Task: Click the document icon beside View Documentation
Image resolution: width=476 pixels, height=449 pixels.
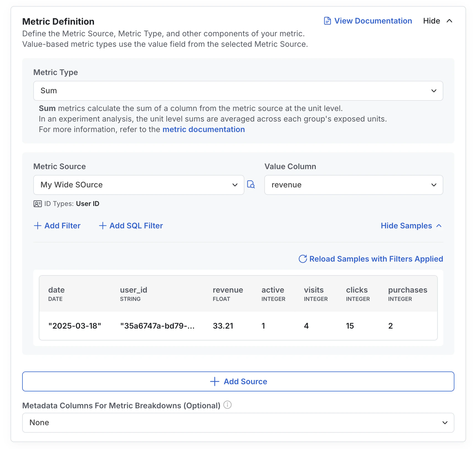Action: pyautogui.click(x=327, y=20)
